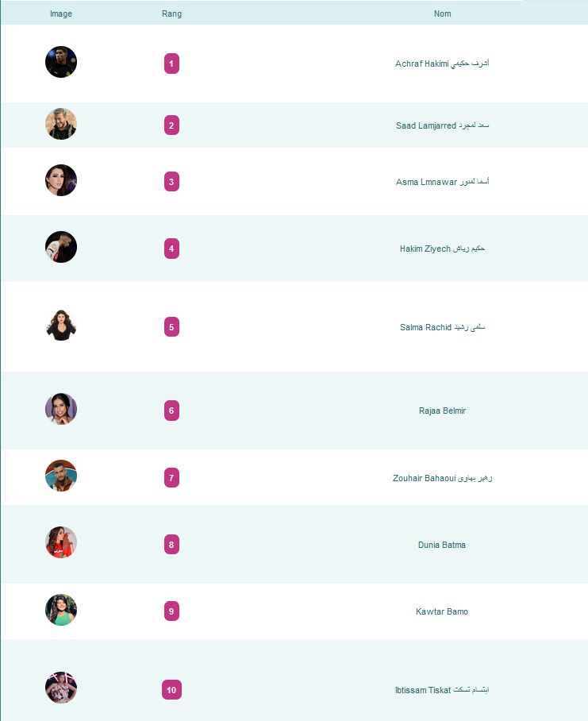This screenshot has height=721, width=588.
Task: Open Saad Lamjarred's avatar image
Action: [61, 124]
